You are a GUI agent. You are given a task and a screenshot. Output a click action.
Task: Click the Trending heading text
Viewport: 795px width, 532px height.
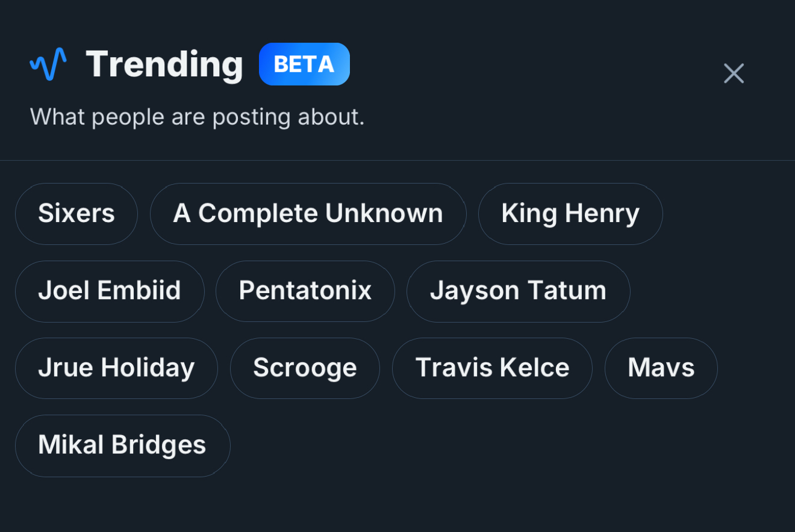[164, 64]
